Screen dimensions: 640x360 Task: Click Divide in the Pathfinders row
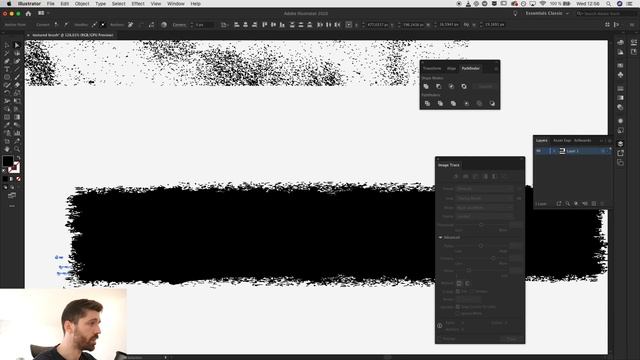point(427,104)
